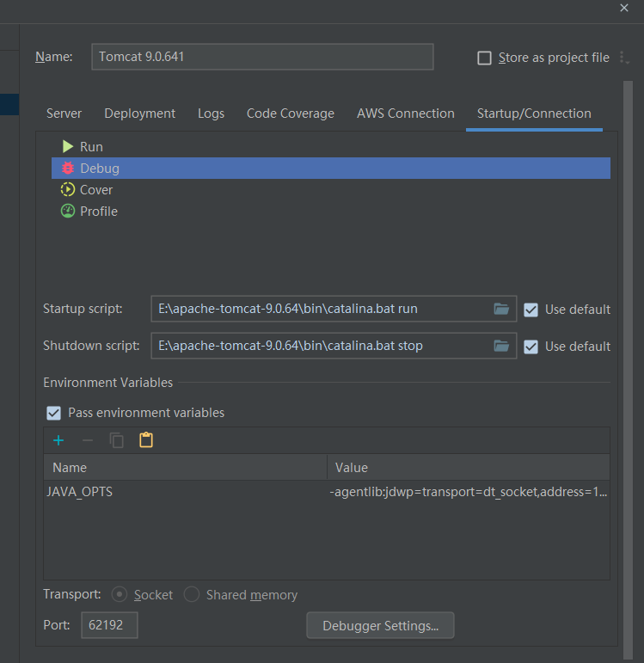This screenshot has width=644, height=663.
Task: Select the Profile launch mode
Action: [x=331, y=212]
